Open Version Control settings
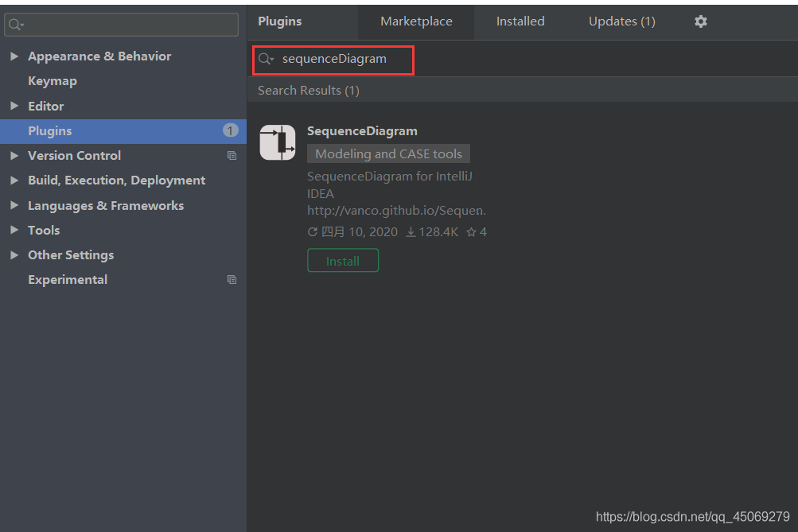The width and height of the screenshot is (798, 532). click(x=74, y=156)
